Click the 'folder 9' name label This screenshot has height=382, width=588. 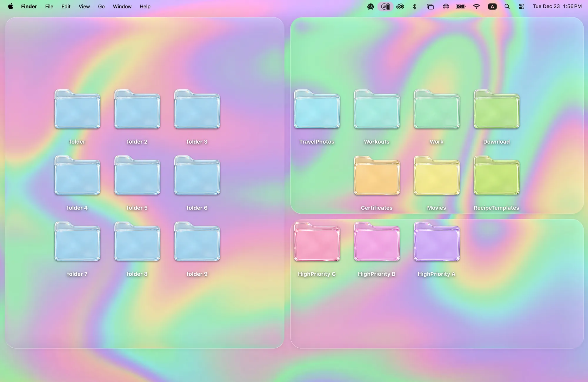(197, 274)
